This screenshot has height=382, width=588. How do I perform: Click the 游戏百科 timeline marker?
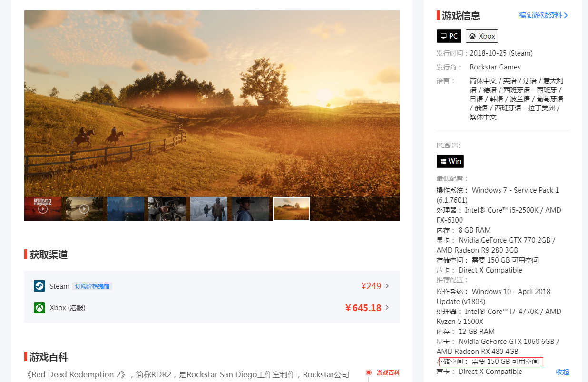[x=368, y=372]
